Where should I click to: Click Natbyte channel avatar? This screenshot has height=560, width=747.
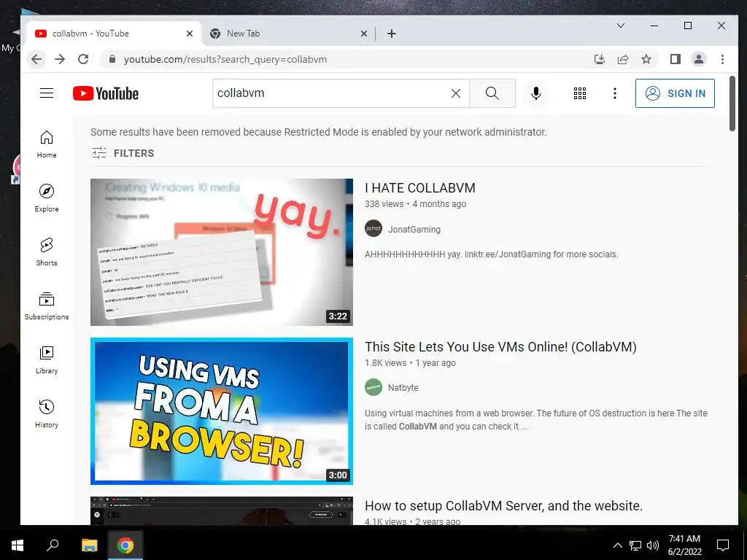pos(373,387)
